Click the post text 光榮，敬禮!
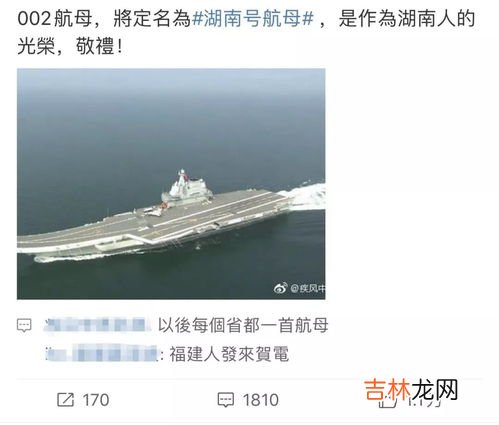Viewport: 499px width, 425px height. 70,46
